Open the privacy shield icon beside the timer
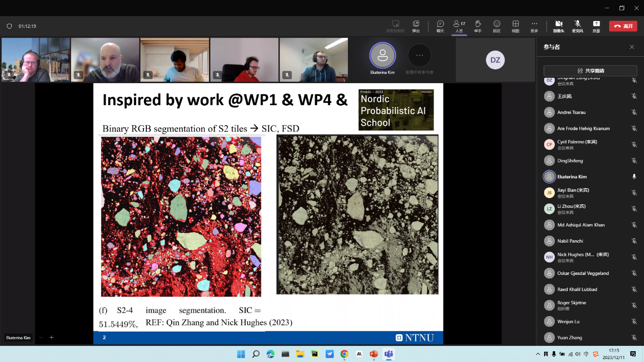 click(x=9, y=26)
